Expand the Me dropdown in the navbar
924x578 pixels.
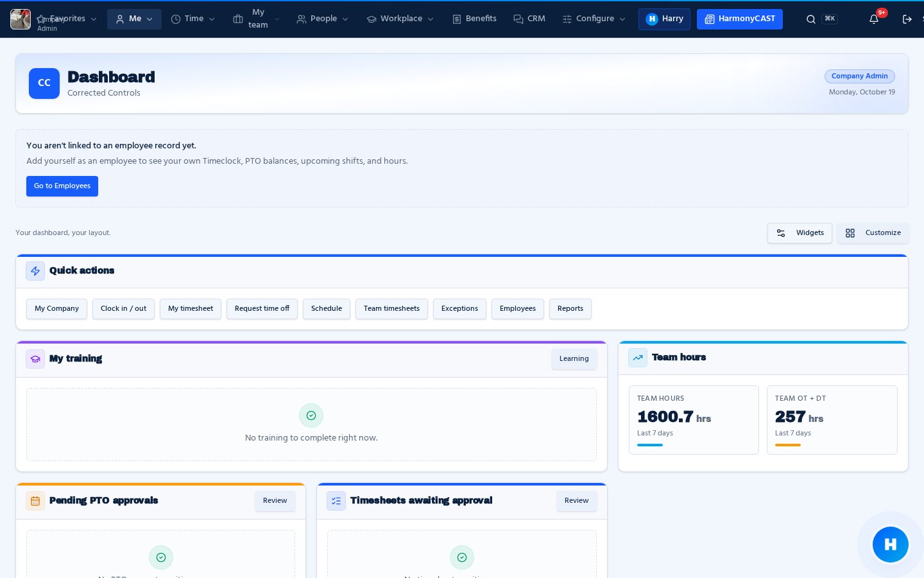click(134, 19)
